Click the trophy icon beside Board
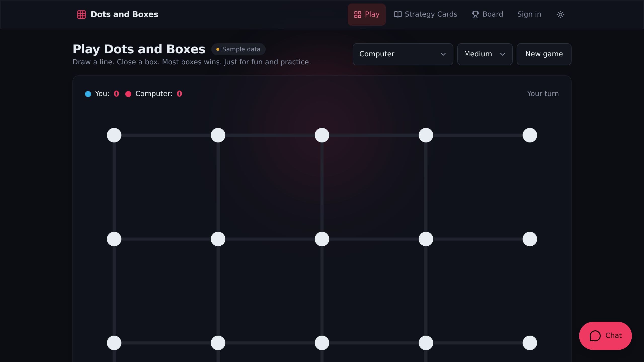Screen dimensions: 644x362 475,15
